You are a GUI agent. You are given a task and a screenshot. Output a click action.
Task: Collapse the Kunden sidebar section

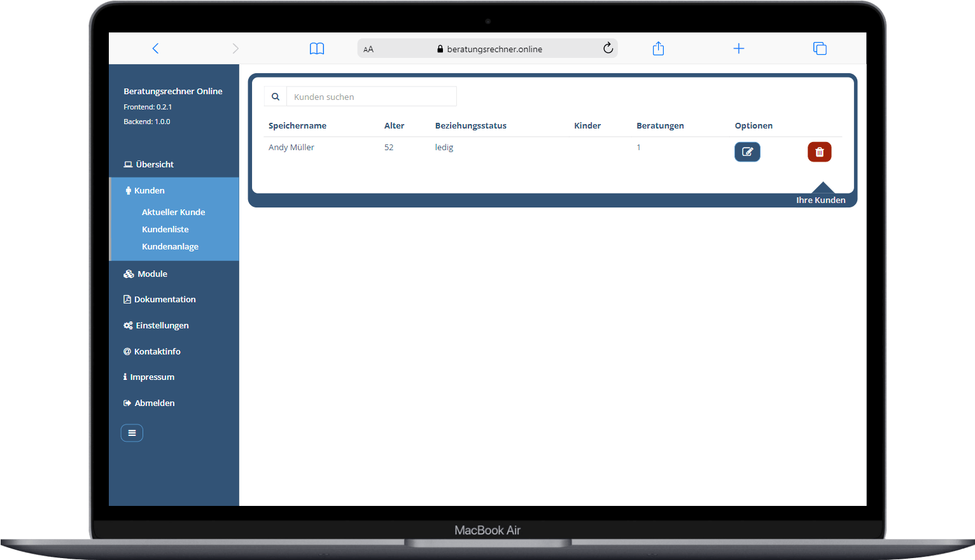tap(149, 190)
